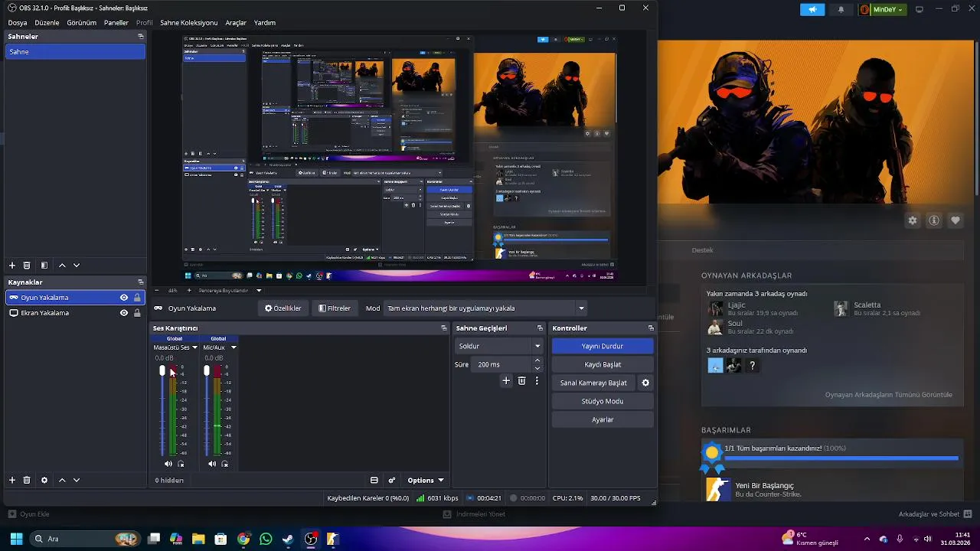
Task: Open Filtreler for selected source
Action: tap(335, 308)
